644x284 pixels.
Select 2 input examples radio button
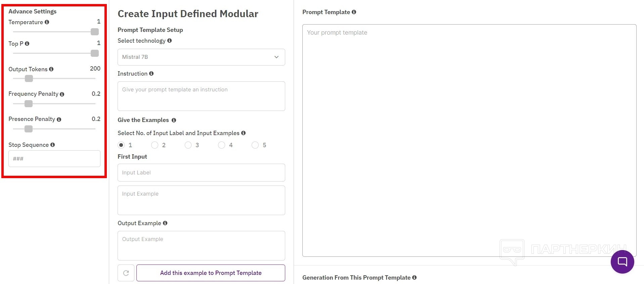click(x=155, y=145)
